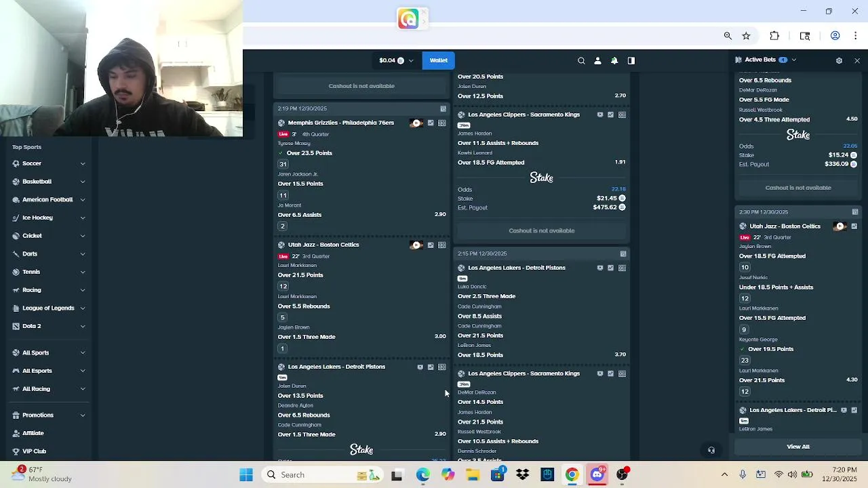Open live support headset icon
This screenshot has height=488, width=868.
[711, 450]
